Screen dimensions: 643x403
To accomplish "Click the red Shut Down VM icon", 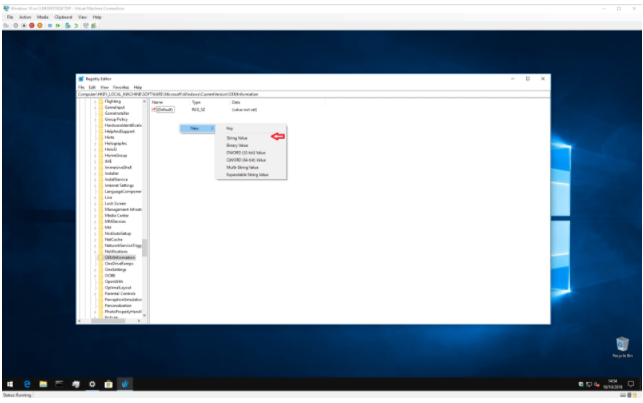I will 32,25.
